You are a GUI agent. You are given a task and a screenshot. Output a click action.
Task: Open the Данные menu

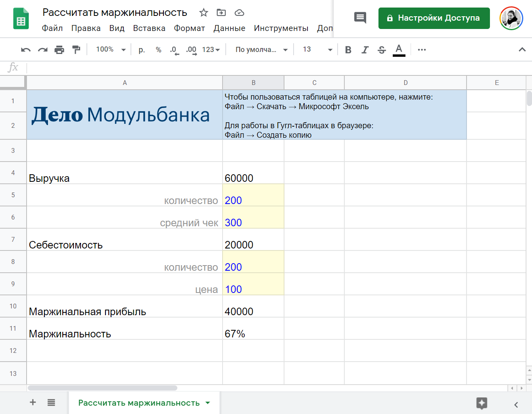point(229,28)
